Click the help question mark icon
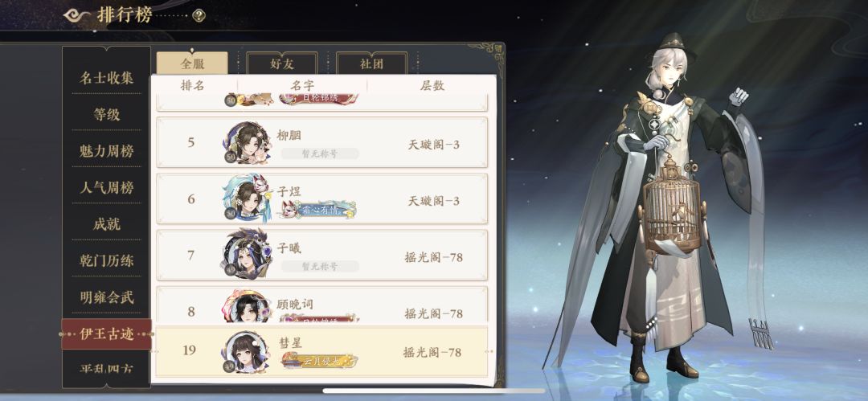Image resolution: width=868 pixels, height=401 pixels. pyautogui.click(x=199, y=15)
